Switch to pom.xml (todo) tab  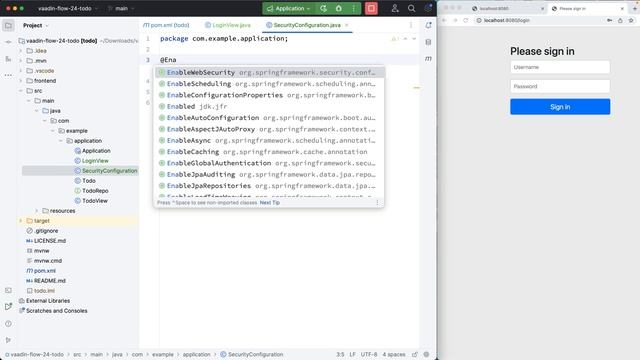(166, 25)
